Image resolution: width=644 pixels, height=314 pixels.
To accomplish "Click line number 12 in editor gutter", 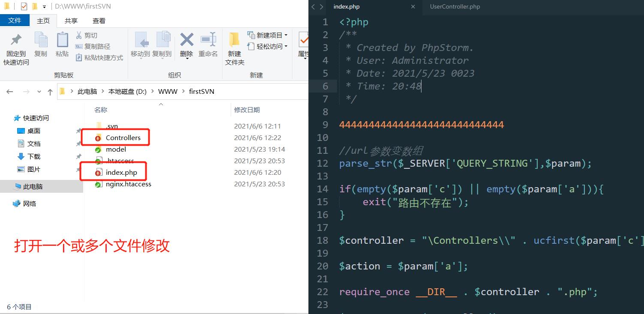I will coord(322,163).
